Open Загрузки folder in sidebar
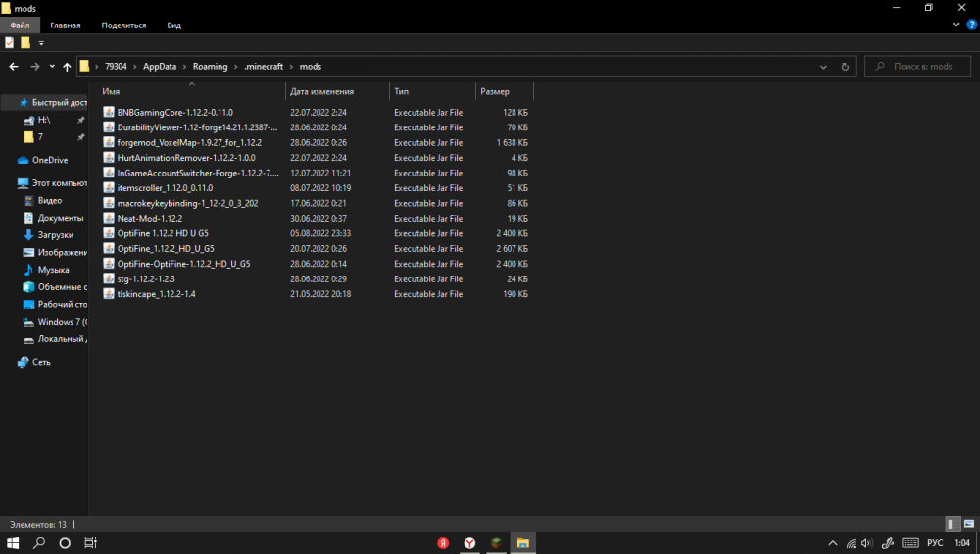The width and height of the screenshot is (980, 554). coord(55,235)
